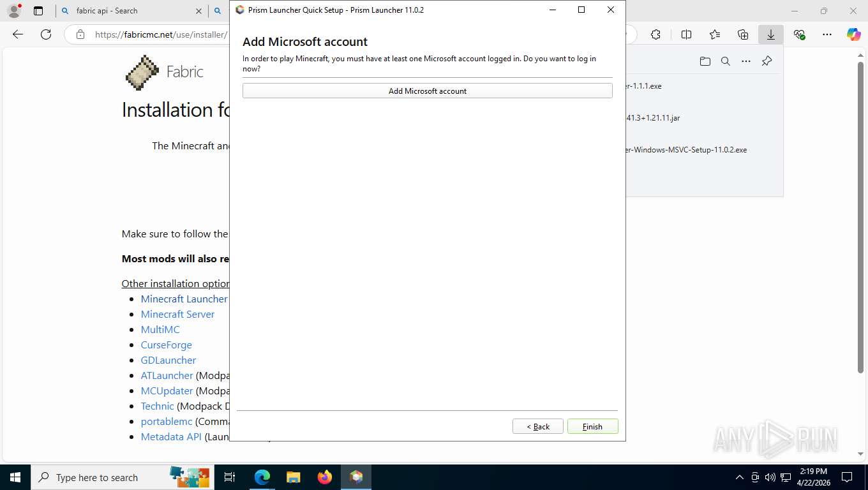This screenshot has height=490, width=868.
Task: Open Edge tab actions menu icon
Action: click(x=38, y=11)
